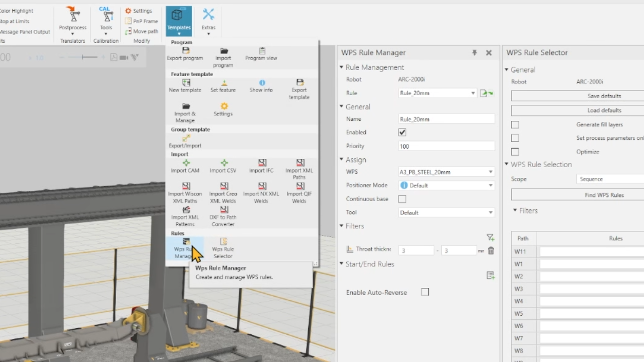Collapse the Assign section
644x362 pixels.
point(341,160)
